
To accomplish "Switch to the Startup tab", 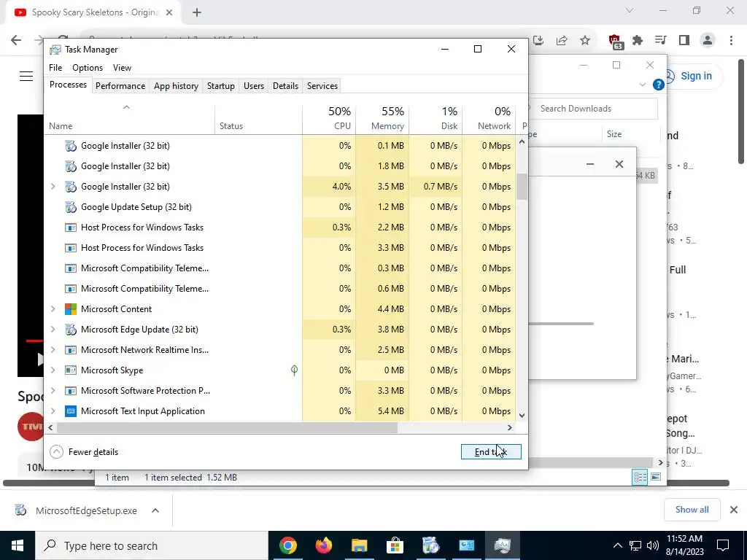I will 220,86.
